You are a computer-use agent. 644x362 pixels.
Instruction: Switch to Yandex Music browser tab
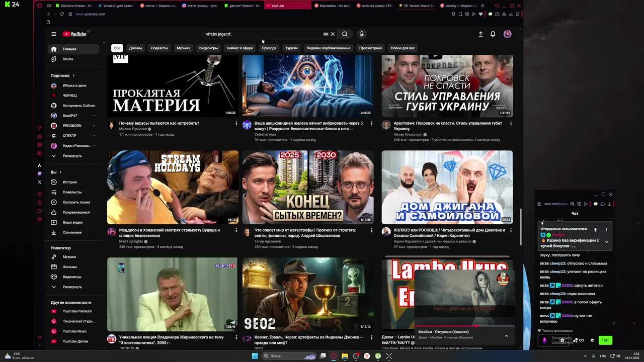click(416, 6)
